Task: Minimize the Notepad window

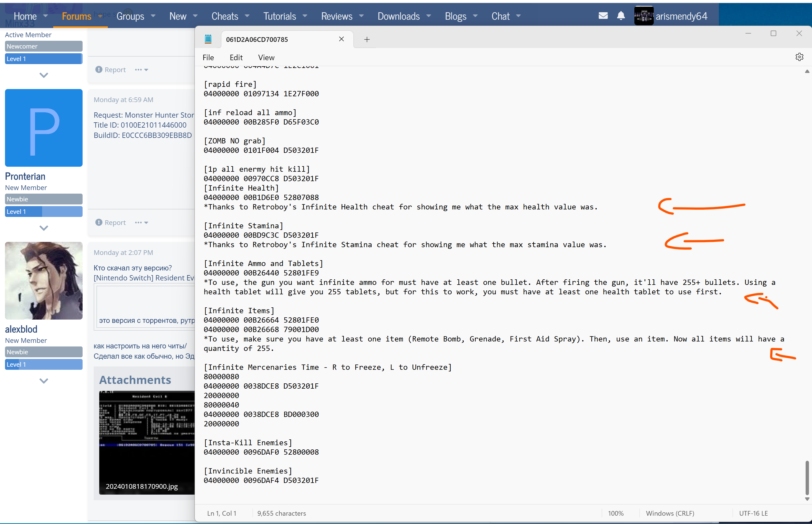Action: (748, 33)
